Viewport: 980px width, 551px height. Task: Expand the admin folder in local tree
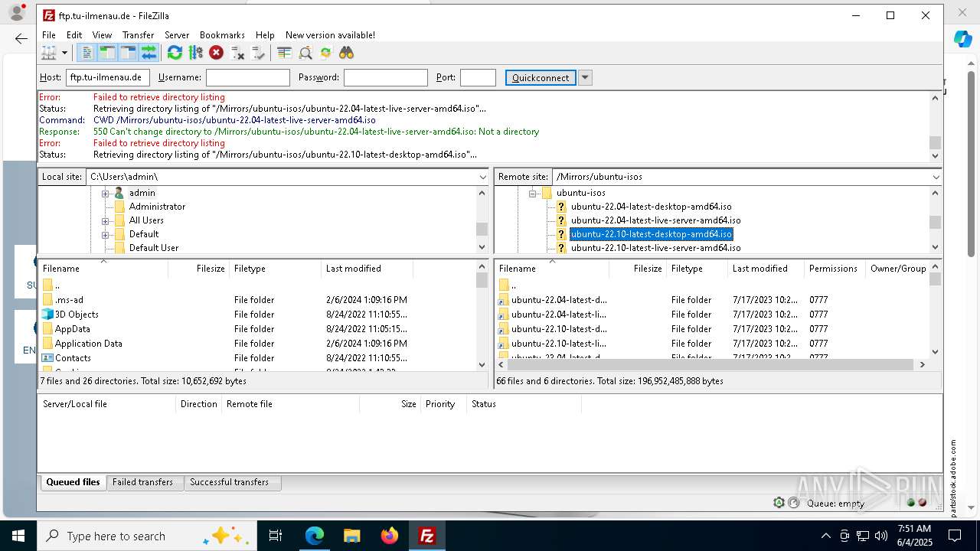pyautogui.click(x=105, y=193)
